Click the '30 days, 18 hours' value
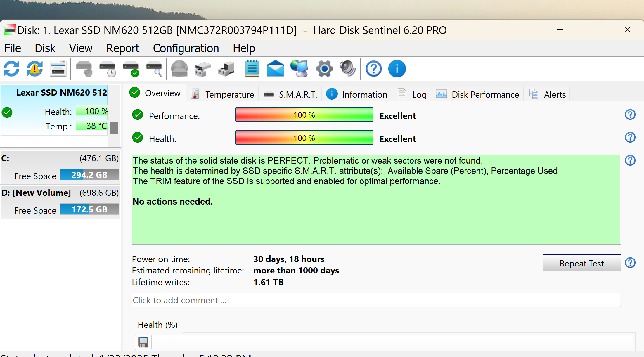Screen dimensions: 644x357 click(289, 259)
